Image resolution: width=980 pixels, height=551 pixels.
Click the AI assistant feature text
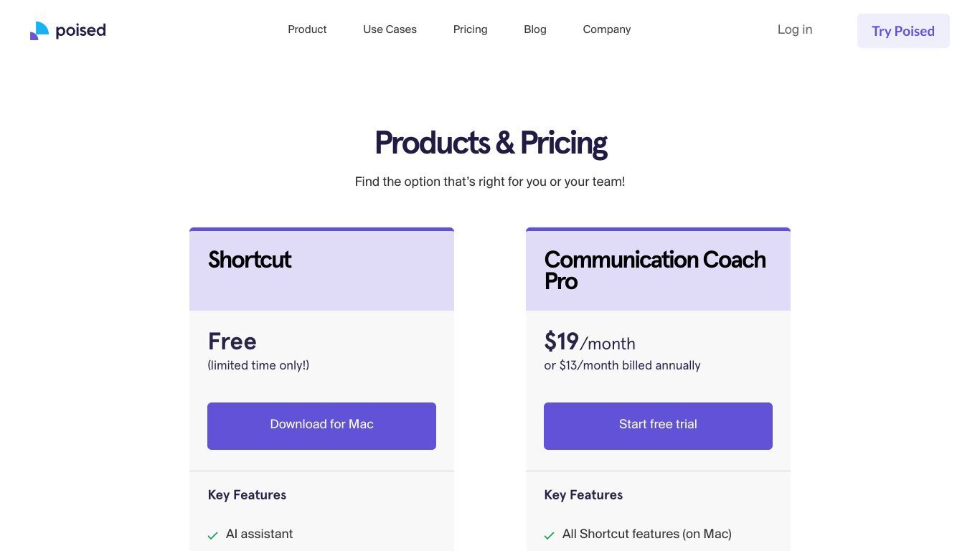pyautogui.click(x=259, y=534)
